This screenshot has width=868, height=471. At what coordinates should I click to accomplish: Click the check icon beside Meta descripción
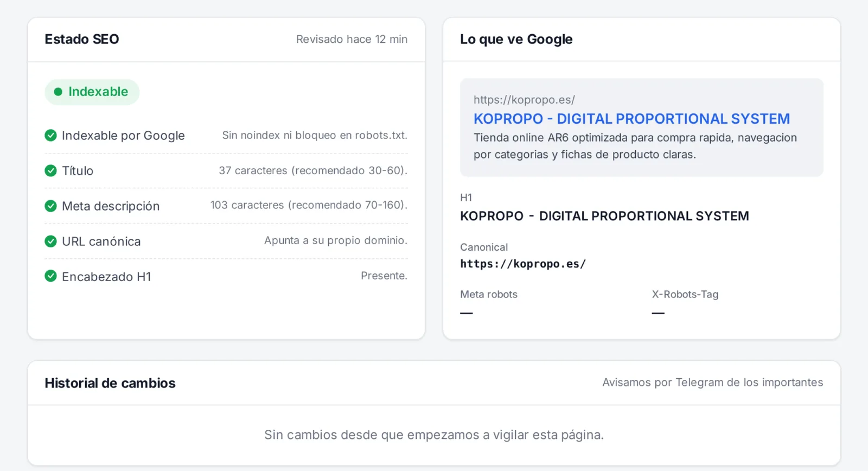(x=50, y=206)
